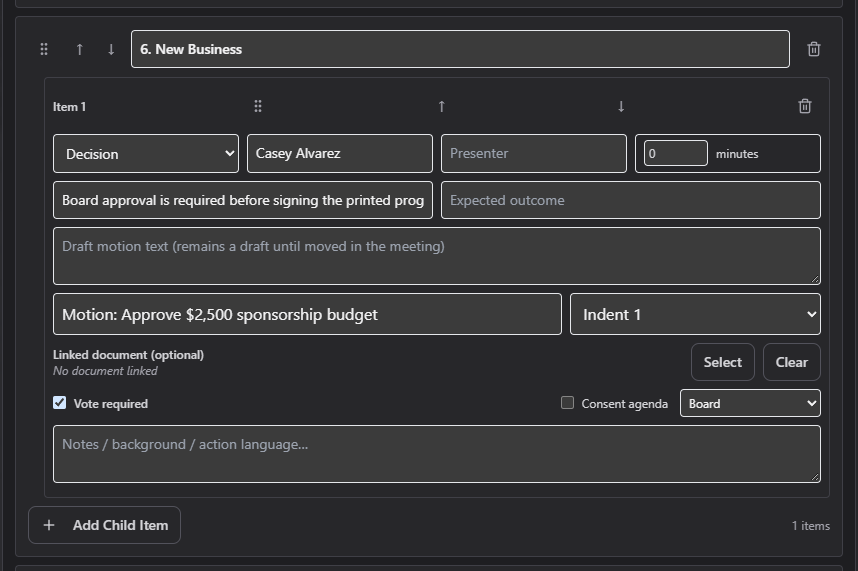
Task: Click the Casey Alvarez owner field
Action: point(340,154)
